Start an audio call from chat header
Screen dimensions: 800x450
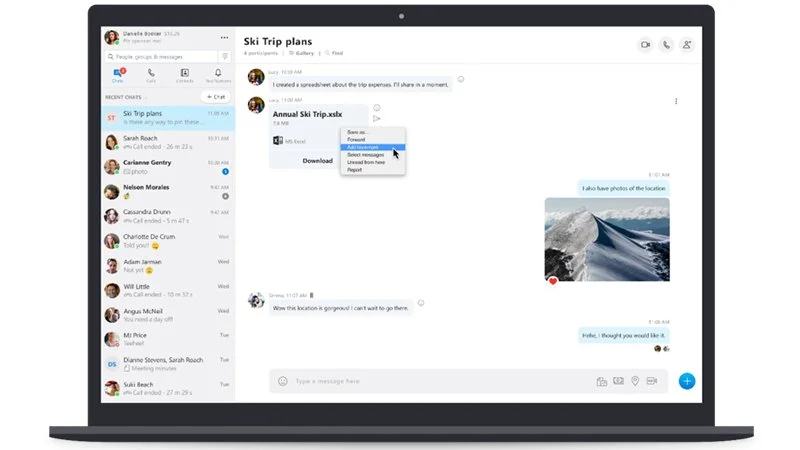(666, 45)
